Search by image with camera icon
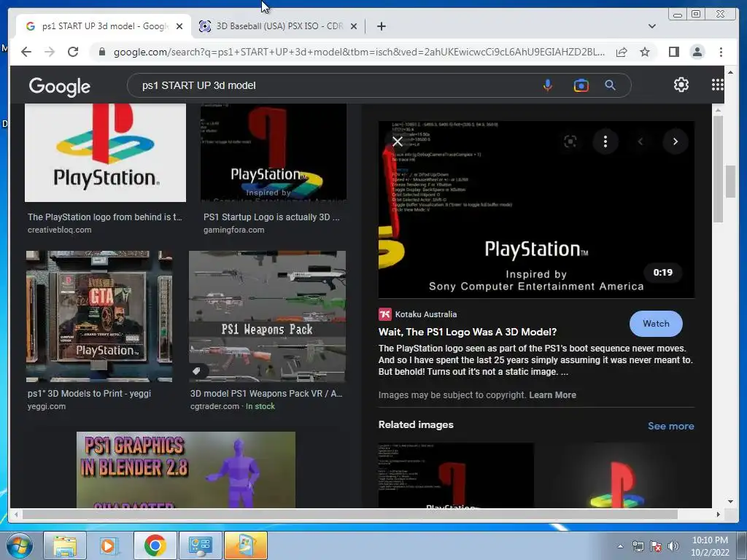 pos(581,86)
